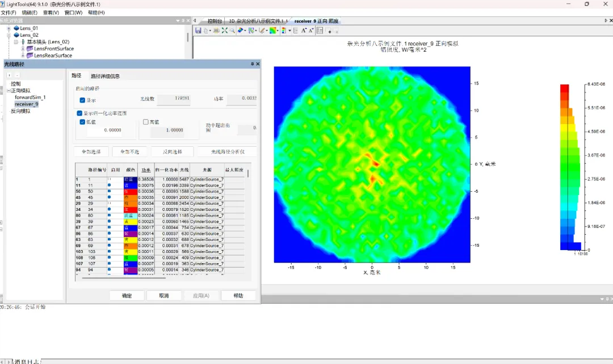This screenshot has width=613, height=364.
Task: Expand the Lens_01 tree node
Action: pyautogui.click(x=10, y=28)
